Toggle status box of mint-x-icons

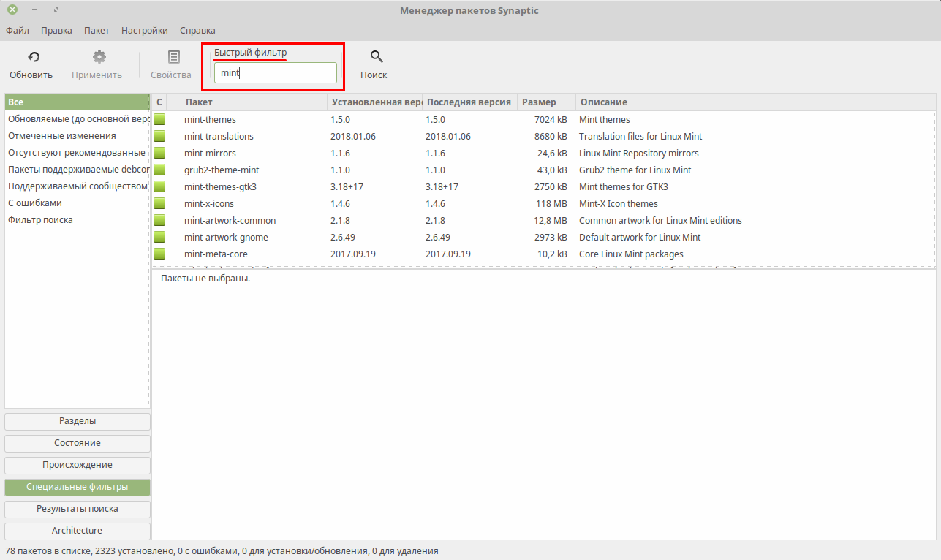(x=159, y=203)
